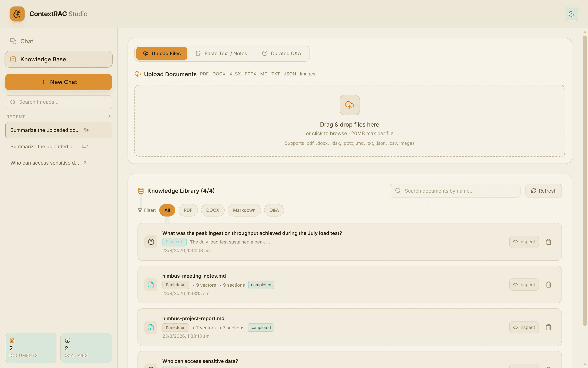Switch to the Upload Files tab
The width and height of the screenshot is (588, 368).
pyautogui.click(x=161, y=53)
